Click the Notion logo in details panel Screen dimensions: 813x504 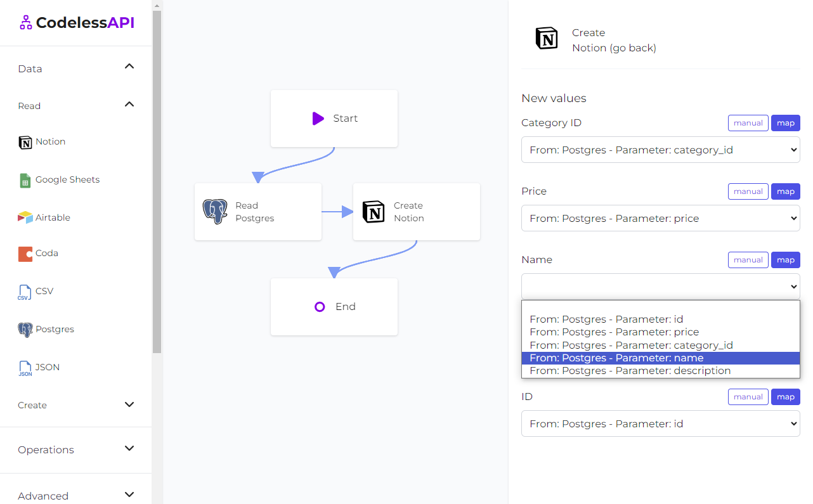[547, 39]
